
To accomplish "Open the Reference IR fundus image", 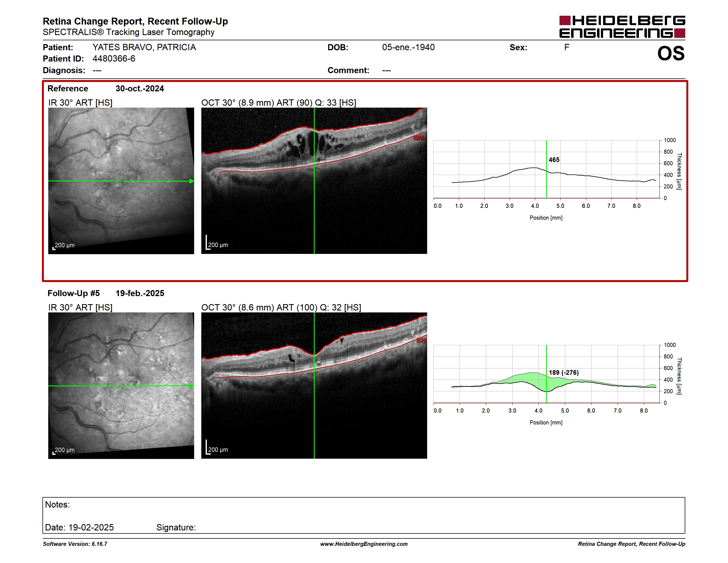I will click(x=121, y=181).
